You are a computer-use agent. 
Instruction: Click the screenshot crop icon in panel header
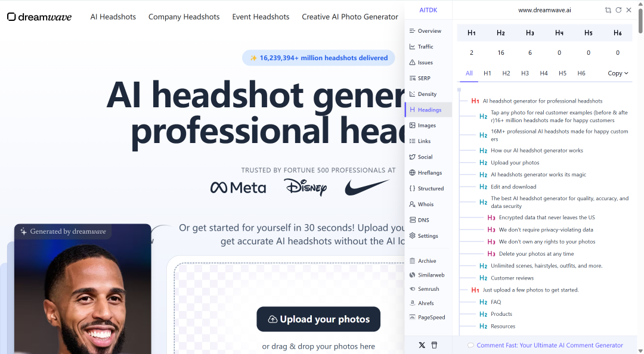(608, 10)
